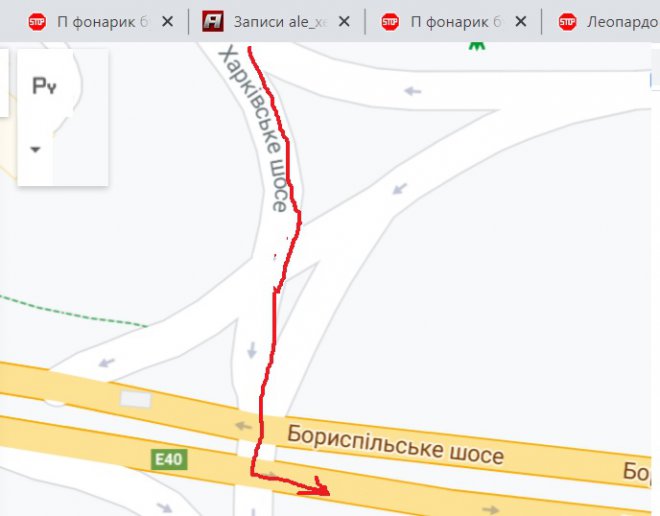Screen dimensions: 660x516
Task: Click the green E40 highway badge
Action: (169, 459)
